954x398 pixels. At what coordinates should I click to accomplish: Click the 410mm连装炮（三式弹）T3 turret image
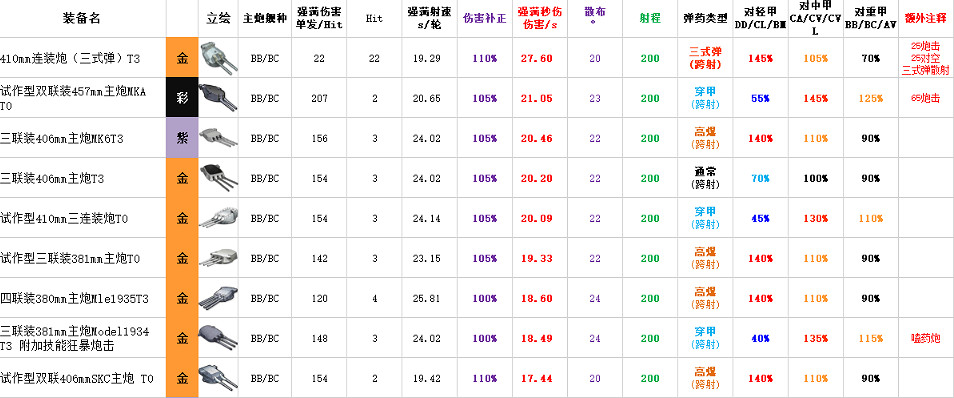pyautogui.click(x=217, y=58)
